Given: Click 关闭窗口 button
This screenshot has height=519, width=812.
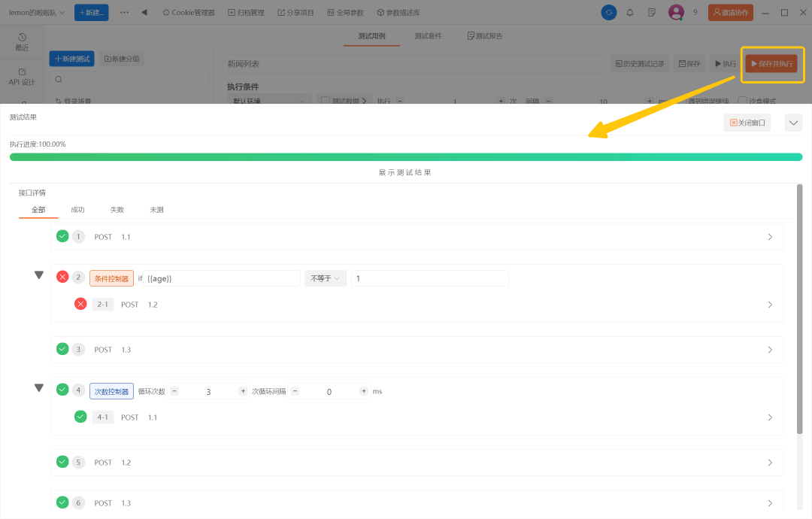Looking at the screenshot, I should tap(747, 123).
